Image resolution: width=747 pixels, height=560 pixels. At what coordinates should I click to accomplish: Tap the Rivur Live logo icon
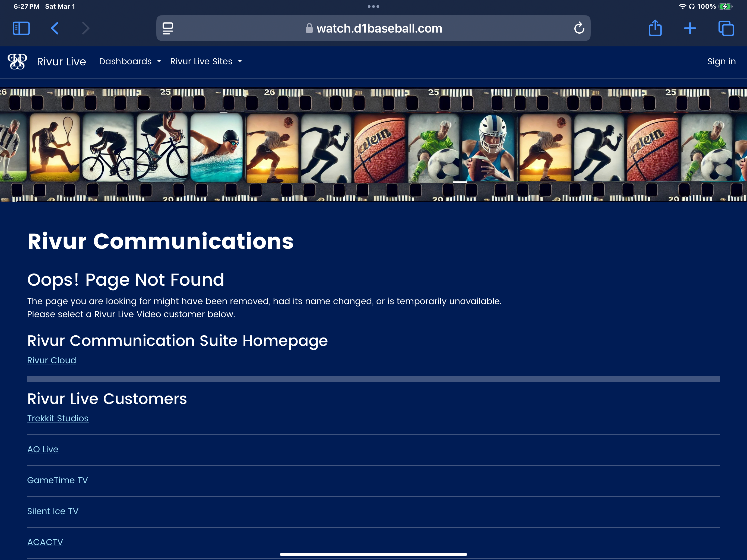pyautogui.click(x=17, y=61)
